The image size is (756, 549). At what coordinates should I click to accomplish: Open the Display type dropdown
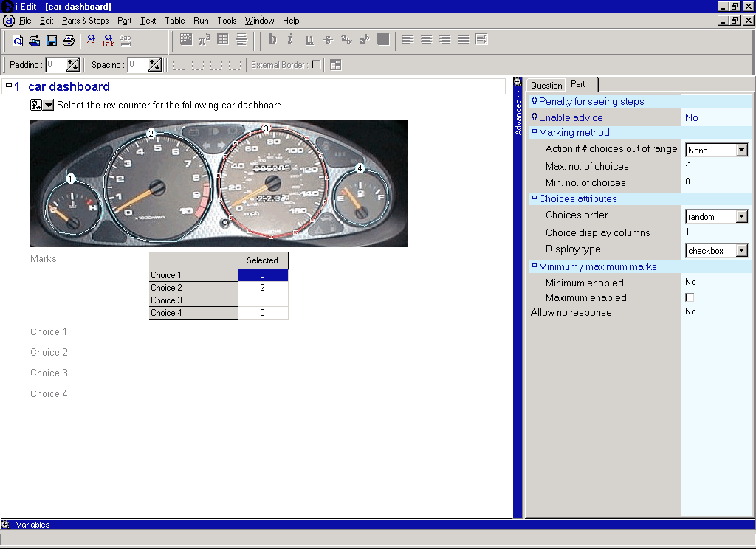pyautogui.click(x=741, y=251)
